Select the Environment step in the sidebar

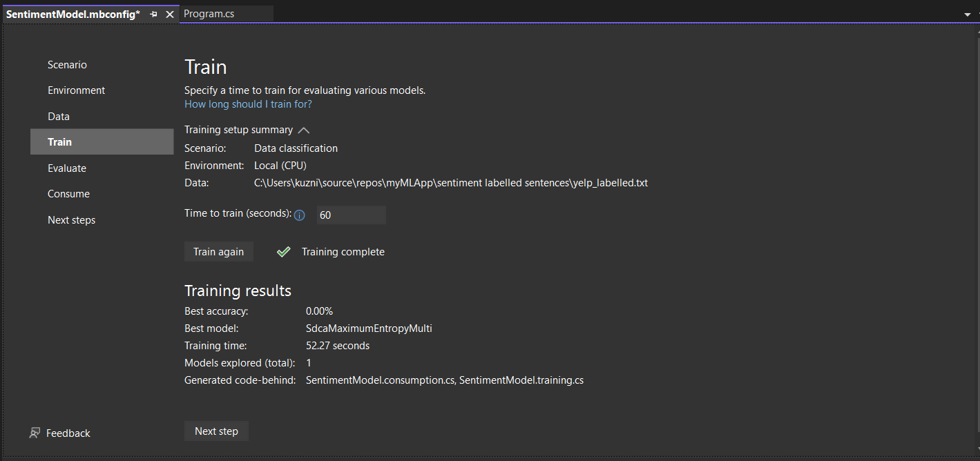click(76, 90)
